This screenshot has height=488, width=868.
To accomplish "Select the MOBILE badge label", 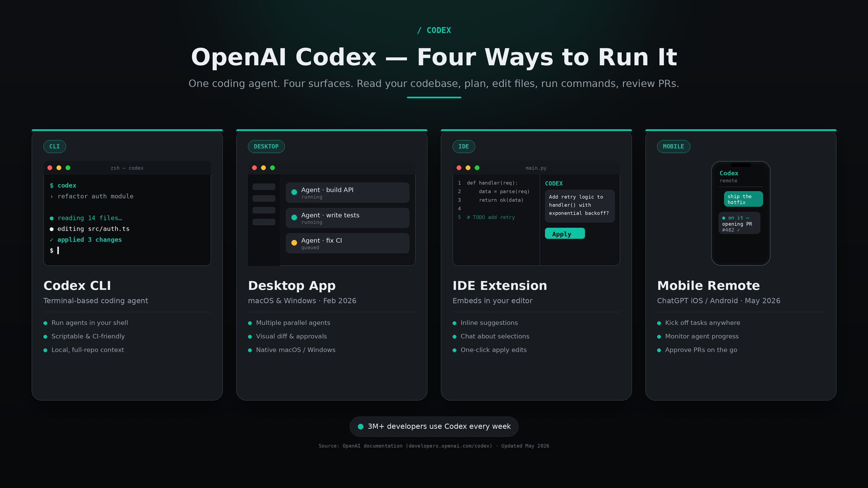I will (x=674, y=146).
